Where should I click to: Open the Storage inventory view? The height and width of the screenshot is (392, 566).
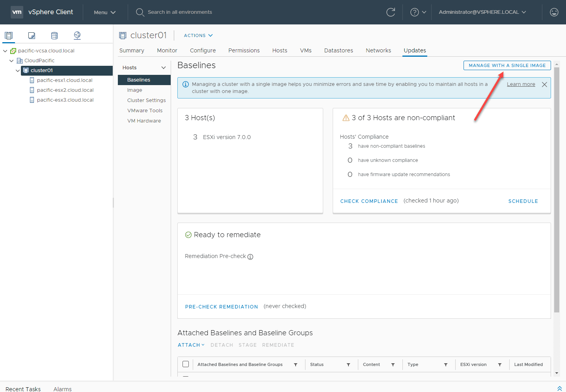pyautogui.click(x=54, y=35)
